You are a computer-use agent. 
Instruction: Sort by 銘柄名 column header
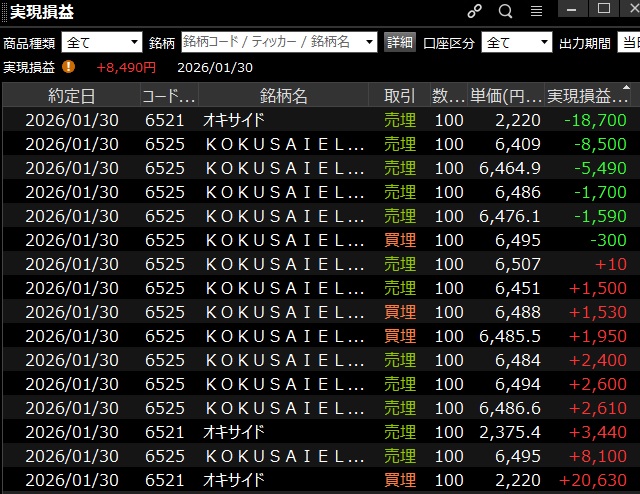[x=283, y=96]
